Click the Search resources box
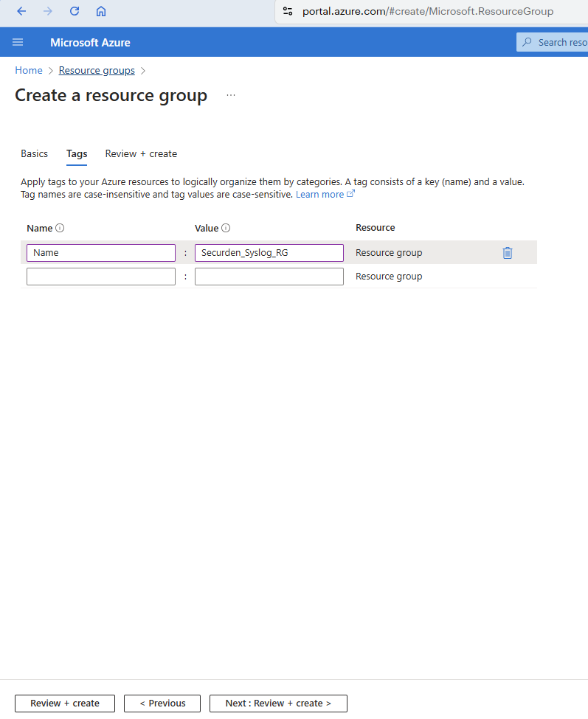The height and width of the screenshot is (719, 588). [x=553, y=42]
